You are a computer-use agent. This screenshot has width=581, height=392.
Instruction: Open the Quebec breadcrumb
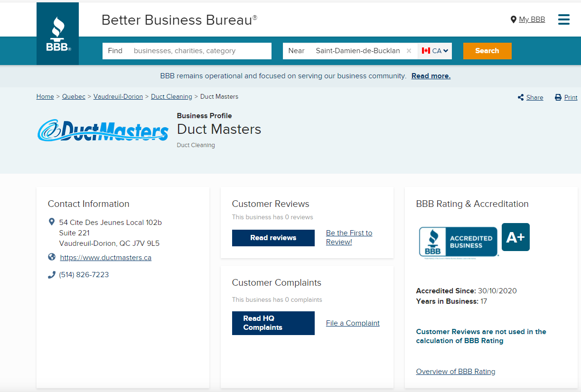(74, 96)
